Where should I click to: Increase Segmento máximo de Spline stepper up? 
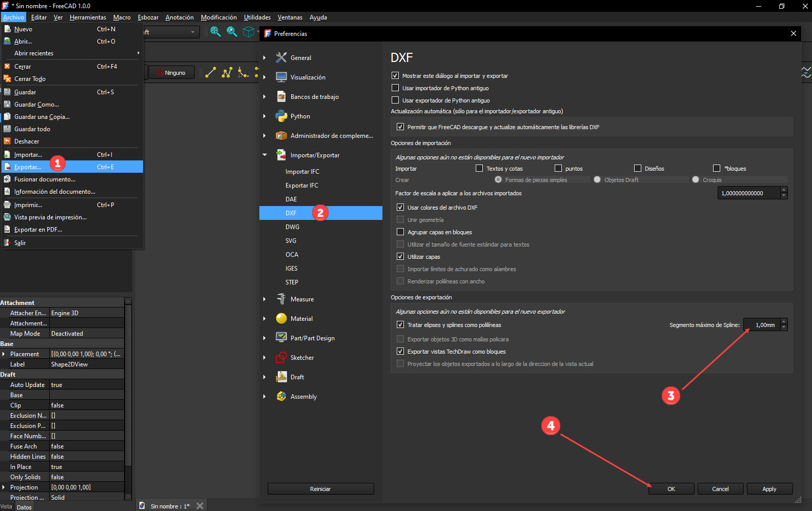click(x=784, y=321)
